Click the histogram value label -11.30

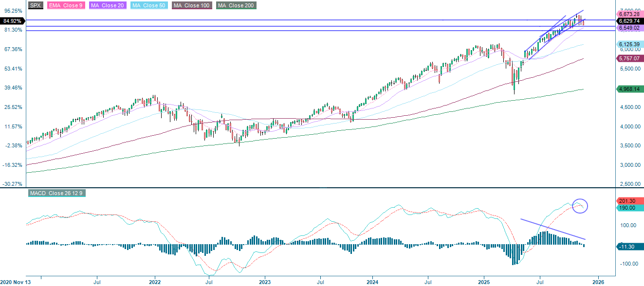627,246
